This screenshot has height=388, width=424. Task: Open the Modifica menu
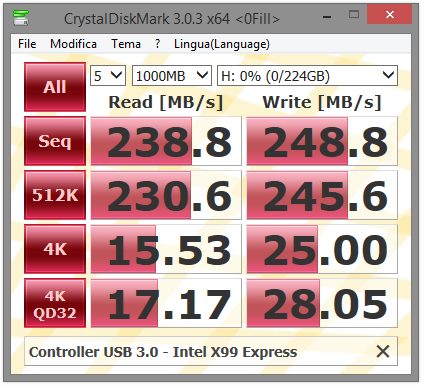pyautogui.click(x=73, y=44)
